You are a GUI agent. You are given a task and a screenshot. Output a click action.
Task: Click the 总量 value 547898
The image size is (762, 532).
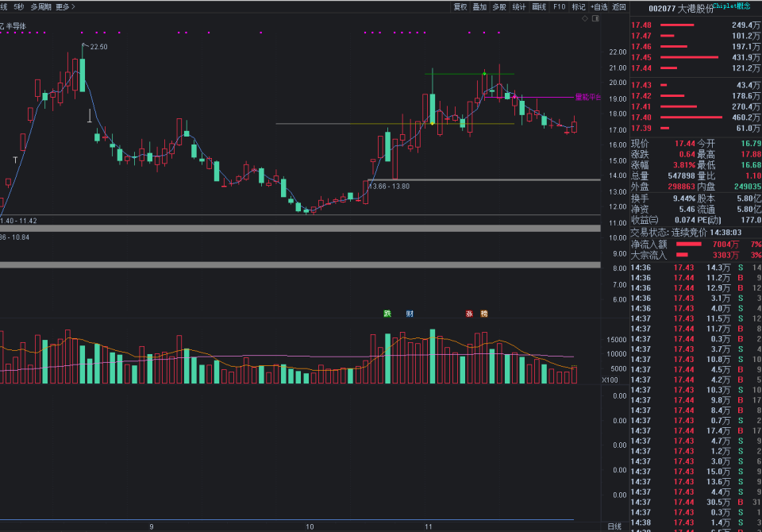tap(681, 175)
